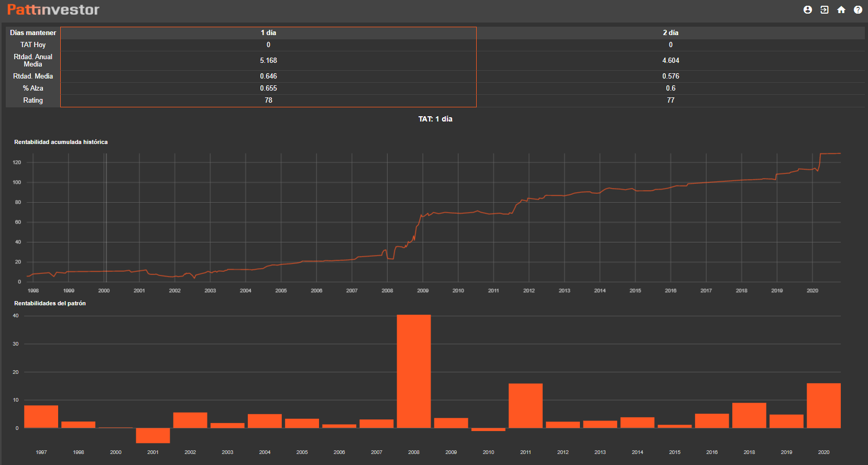Viewport: 868px width, 465px height.
Task: Go to the home page icon
Action: click(x=841, y=10)
